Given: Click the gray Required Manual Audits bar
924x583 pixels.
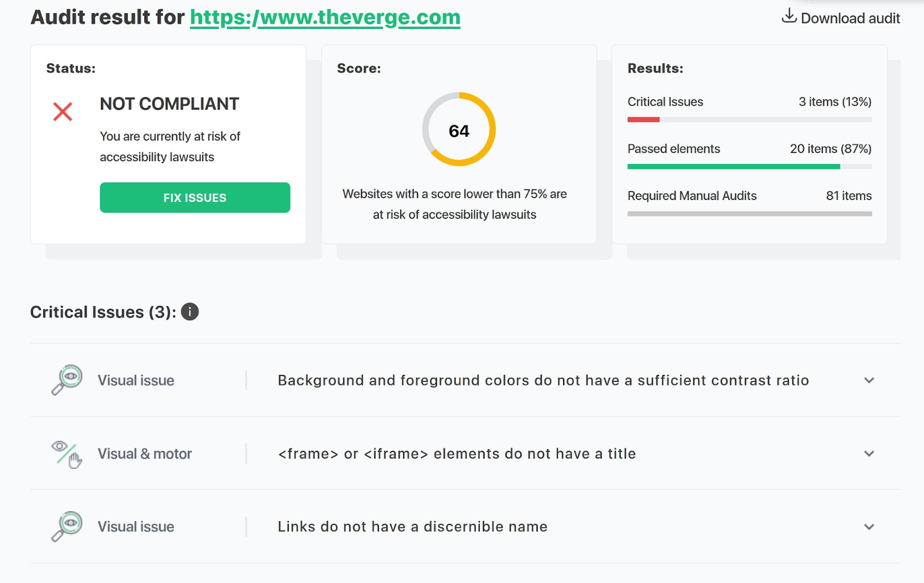Looking at the screenshot, I should [750, 214].
